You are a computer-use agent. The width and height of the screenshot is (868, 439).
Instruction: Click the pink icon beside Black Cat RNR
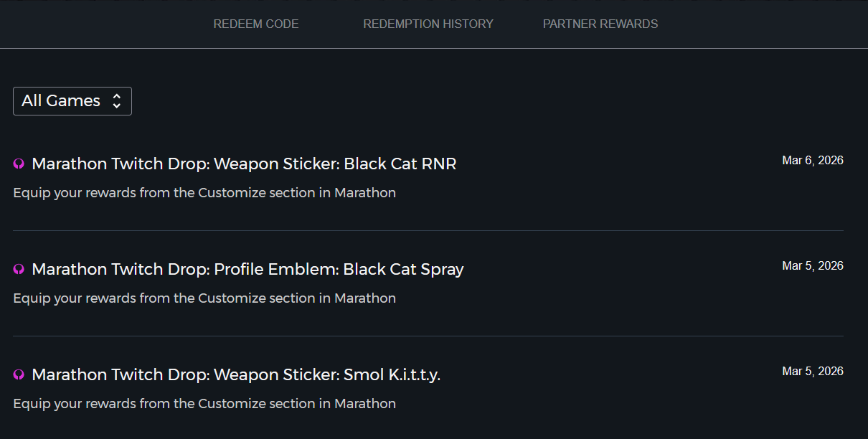[x=19, y=164]
